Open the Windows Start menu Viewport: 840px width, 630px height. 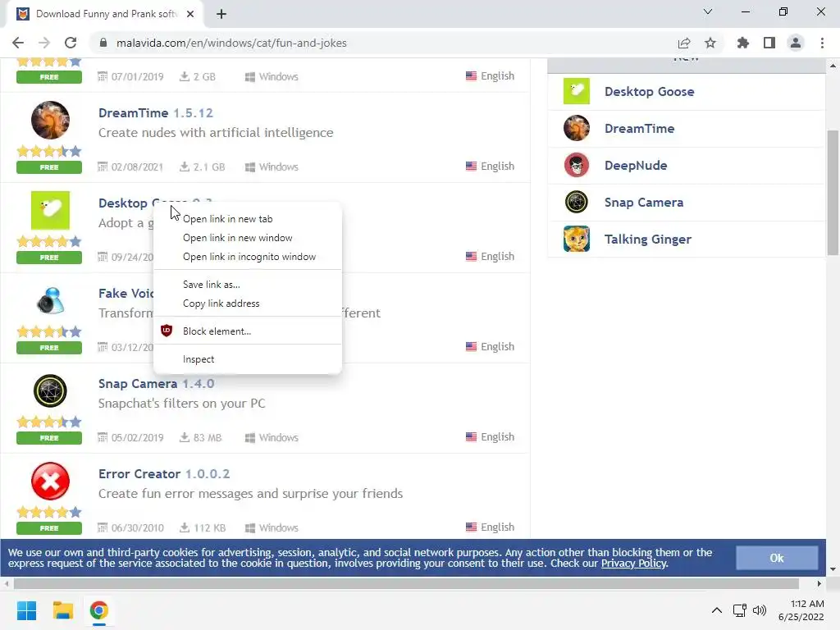coord(26,610)
